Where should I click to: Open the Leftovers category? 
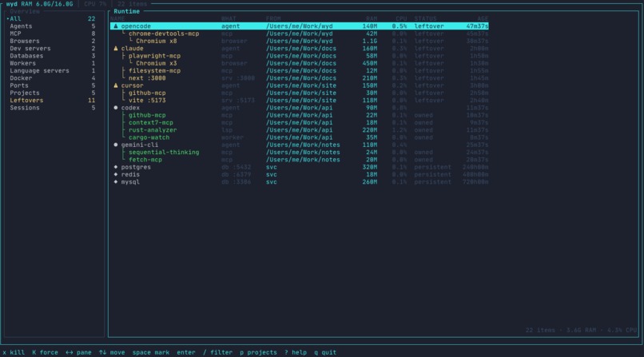[x=51, y=100]
